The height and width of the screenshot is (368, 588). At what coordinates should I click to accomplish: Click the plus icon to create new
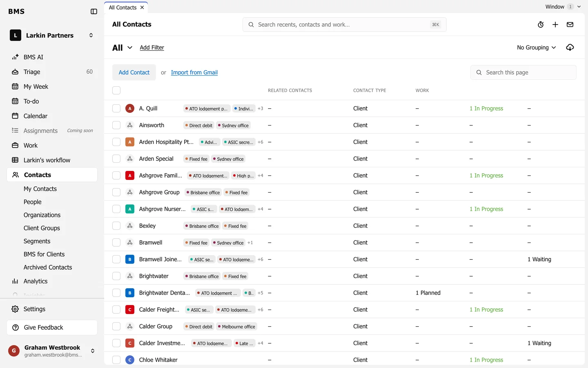[x=555, y=25]
